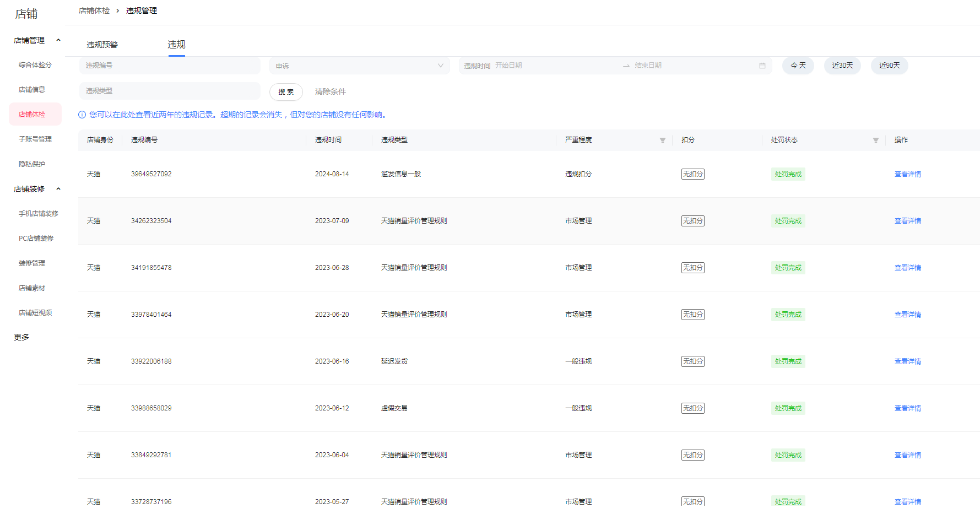Click the calendar icon in date range
This screenshot has height=514, width=980.
[x=762, y=66]
